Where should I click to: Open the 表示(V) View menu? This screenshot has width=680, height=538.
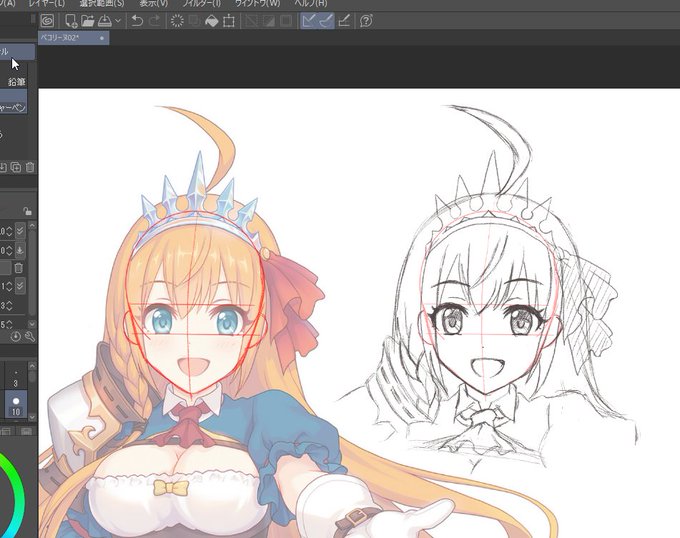tap(154, 3)
